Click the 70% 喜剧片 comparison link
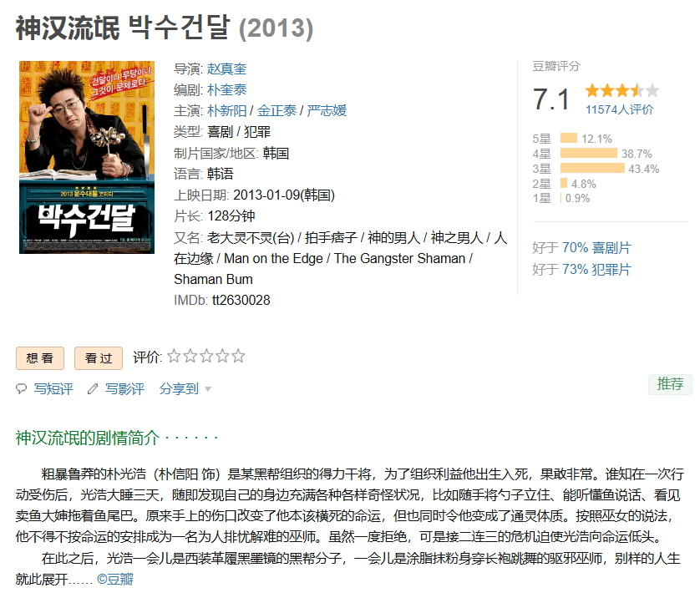 pyautogui.click(x=596, y=248)
